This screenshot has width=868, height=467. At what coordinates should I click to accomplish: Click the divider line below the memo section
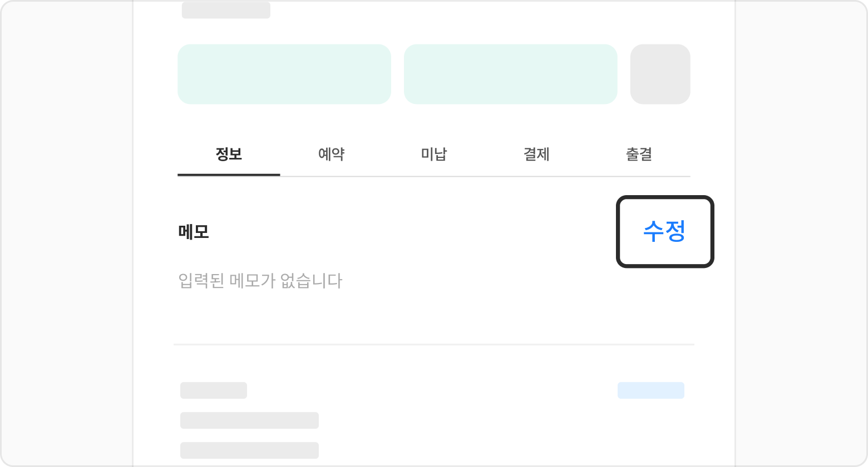[434, 345]
